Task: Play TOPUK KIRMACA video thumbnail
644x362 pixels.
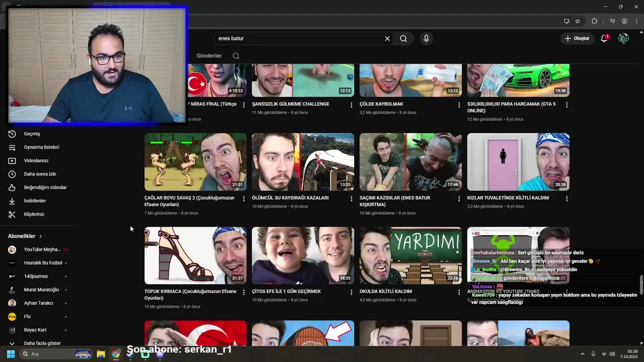Action: 195,255
